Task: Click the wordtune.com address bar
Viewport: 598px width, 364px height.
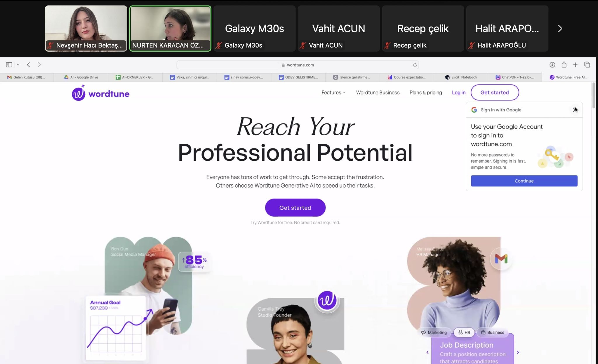Action: pos(298,65)
